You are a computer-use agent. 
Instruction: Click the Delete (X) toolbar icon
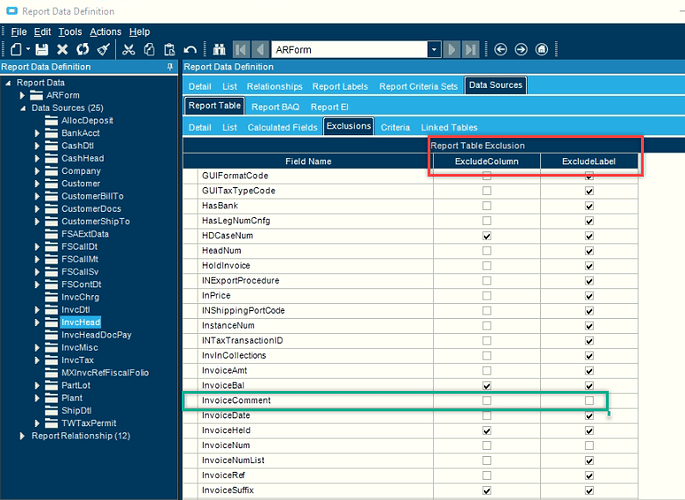62,49
